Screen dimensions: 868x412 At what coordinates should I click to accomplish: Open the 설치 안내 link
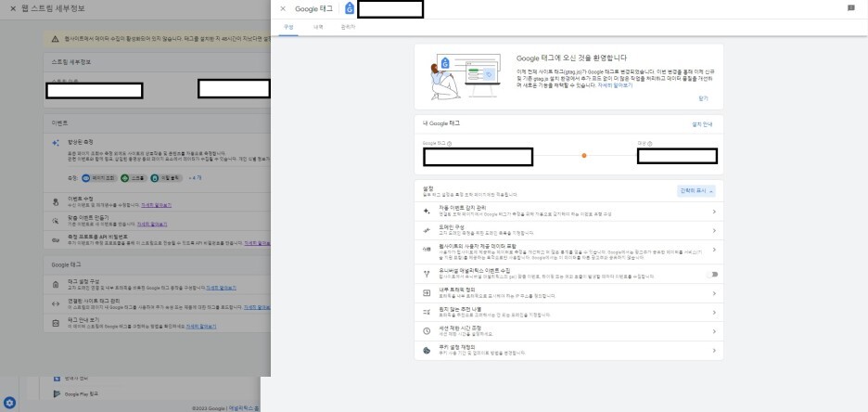(702, 124)
